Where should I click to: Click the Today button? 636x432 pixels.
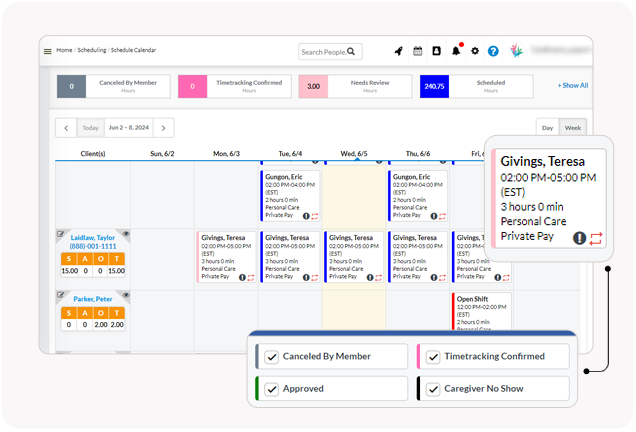pyautogui.click(x=91, y=128)
